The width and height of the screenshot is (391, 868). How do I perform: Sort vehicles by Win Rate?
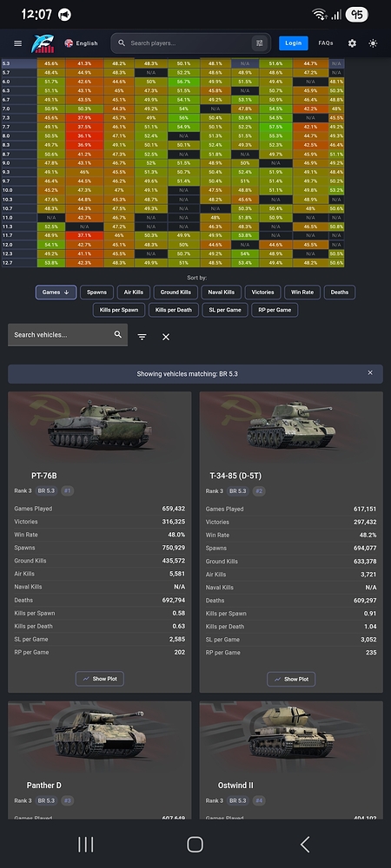click(302, 293)
